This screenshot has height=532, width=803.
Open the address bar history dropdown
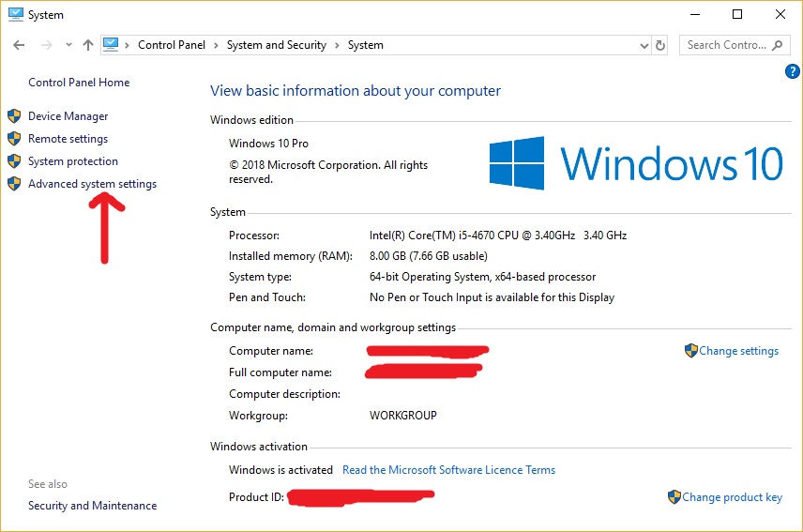coord(644,45)
